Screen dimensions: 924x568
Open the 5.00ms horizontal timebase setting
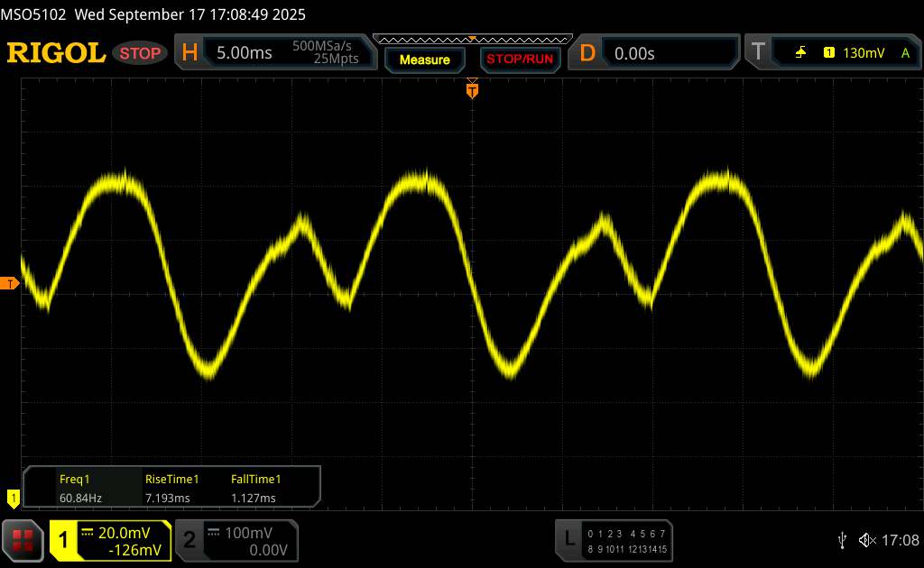click(x=245, y=53)
